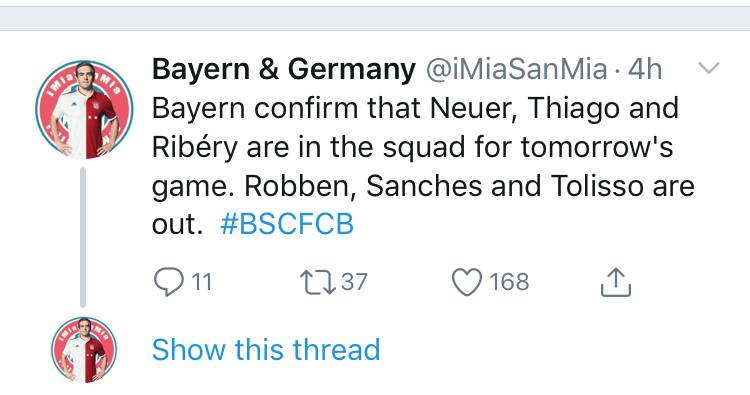750x395 pixels.
Task: Like the tweet with heart icon
Action: 467,282
